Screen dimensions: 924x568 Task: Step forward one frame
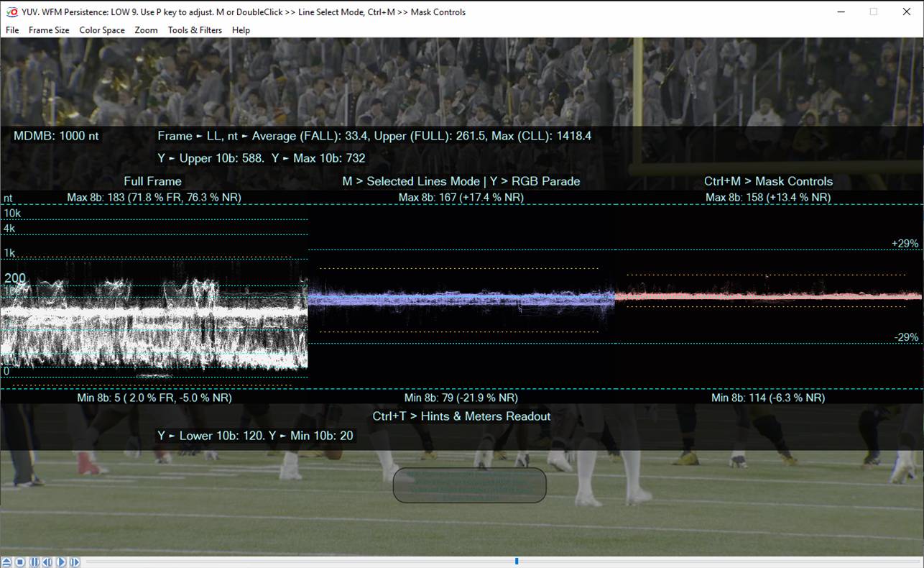click(x=74, y=562)
